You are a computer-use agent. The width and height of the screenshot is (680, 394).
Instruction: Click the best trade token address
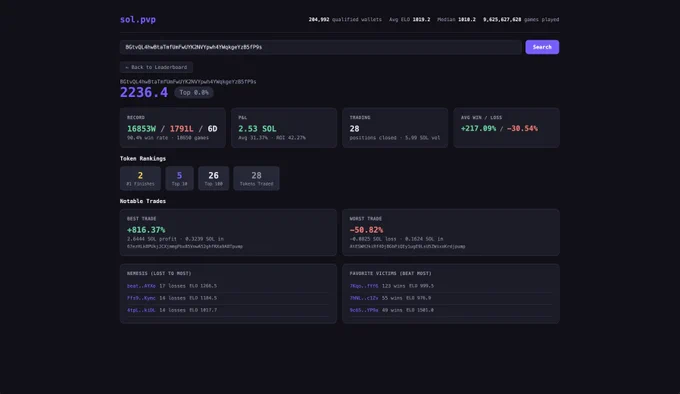[185, 247]
